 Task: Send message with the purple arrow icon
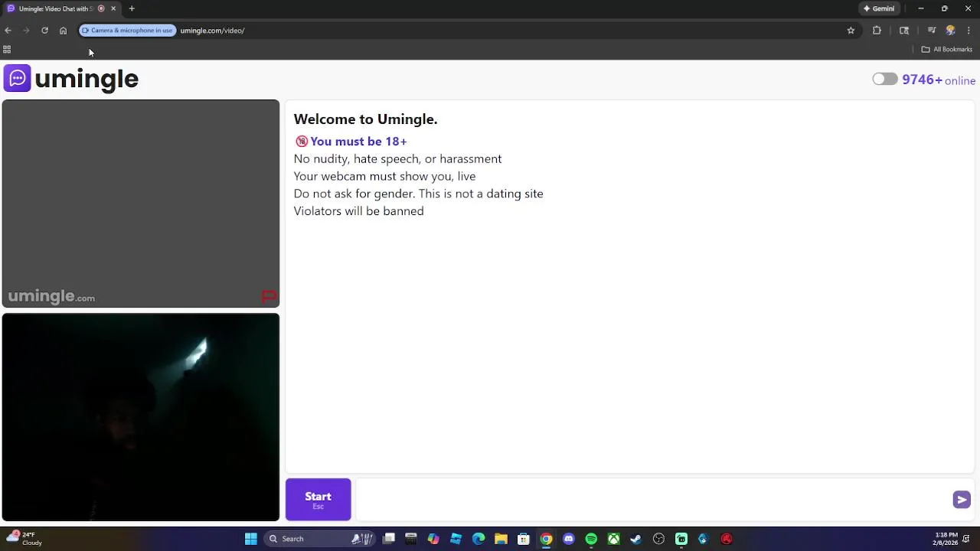click(x=962, y=500)
